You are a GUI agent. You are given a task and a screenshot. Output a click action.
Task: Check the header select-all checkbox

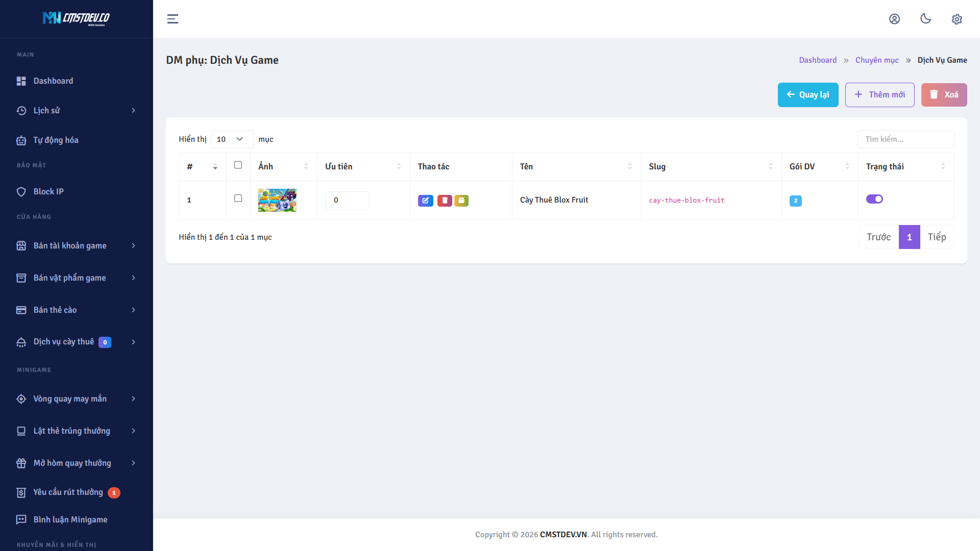238,165
